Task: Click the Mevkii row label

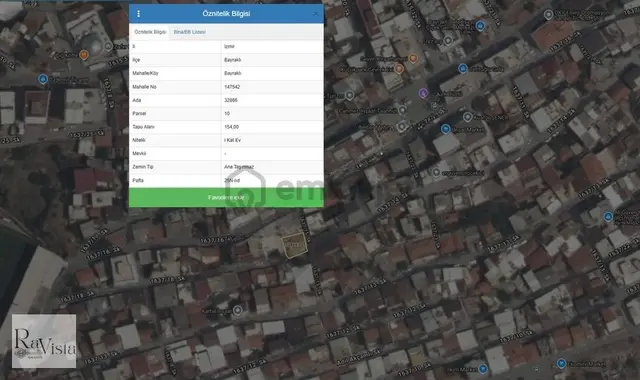Action: tap(139, 153)
